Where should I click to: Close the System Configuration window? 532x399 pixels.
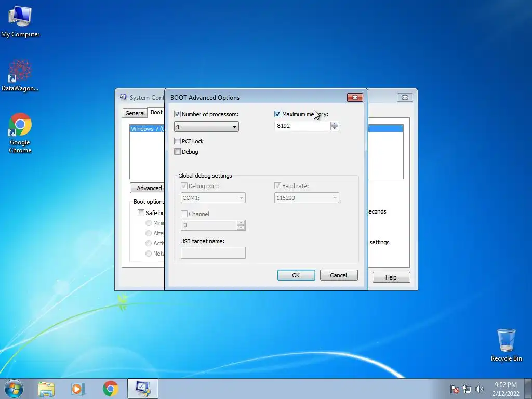point(405,97)
